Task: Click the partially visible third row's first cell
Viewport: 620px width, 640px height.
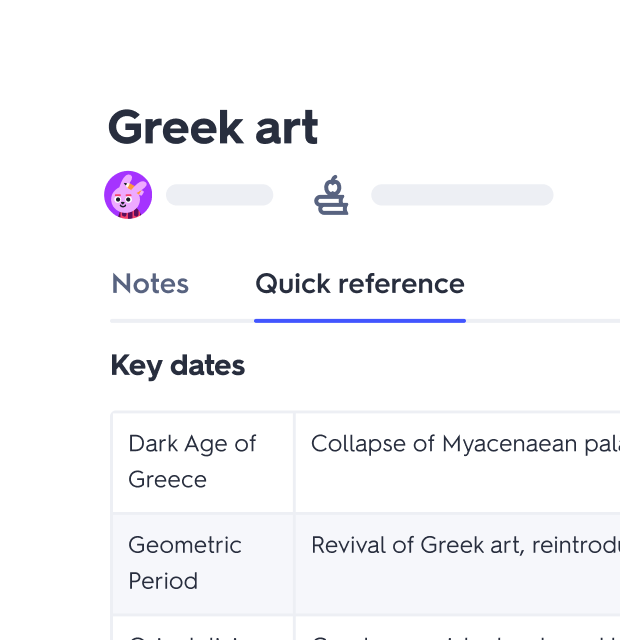Action: tap(202, 629)
